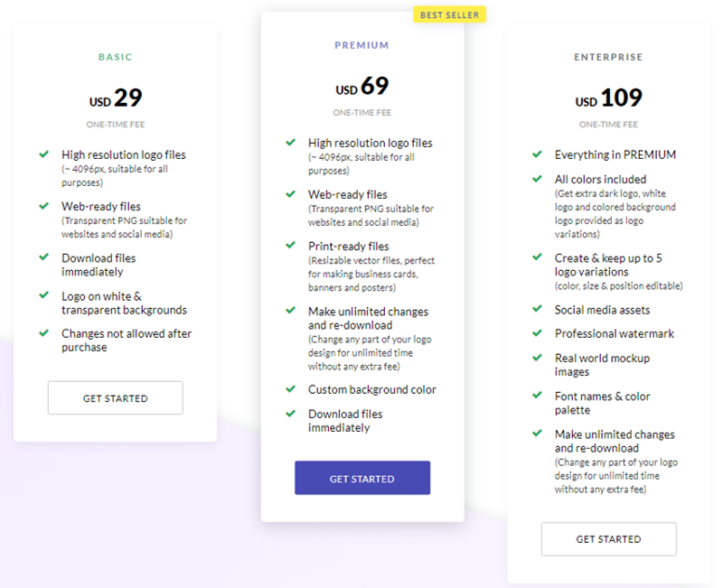
Task: Select the PREMIUM plan heading
Action: tap(362, 45)
